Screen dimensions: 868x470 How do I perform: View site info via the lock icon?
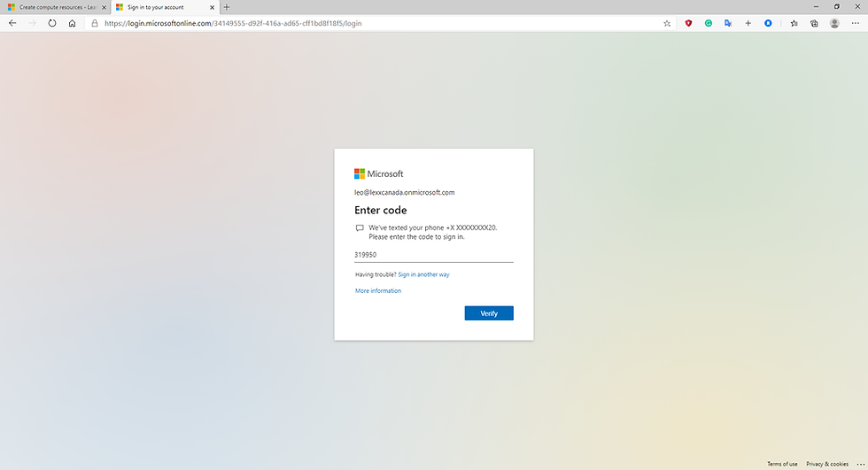point(95,23)
